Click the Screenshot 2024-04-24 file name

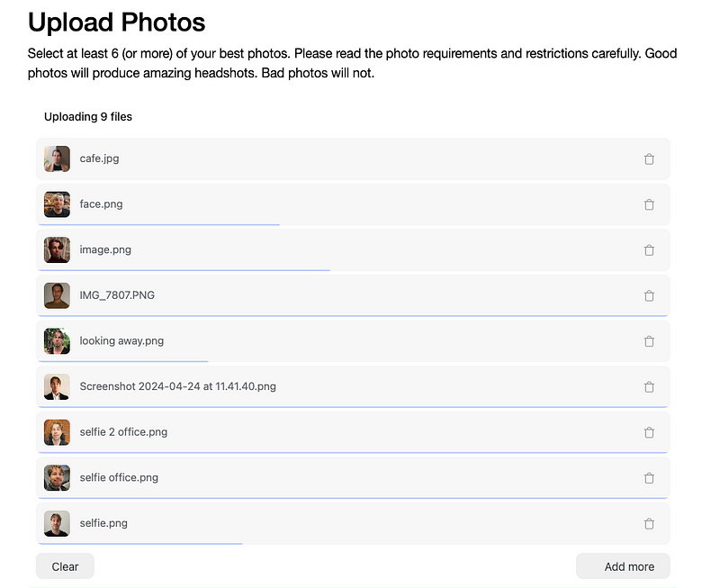pos(177,386)
